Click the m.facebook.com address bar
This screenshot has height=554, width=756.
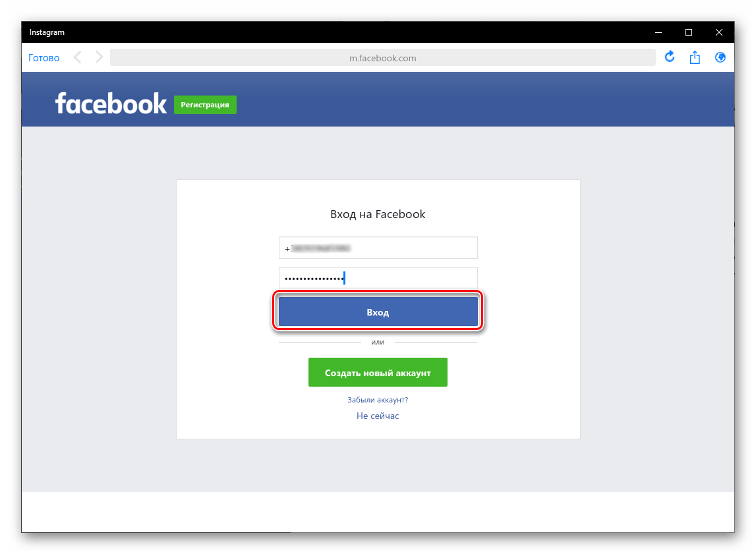point(382,58)
